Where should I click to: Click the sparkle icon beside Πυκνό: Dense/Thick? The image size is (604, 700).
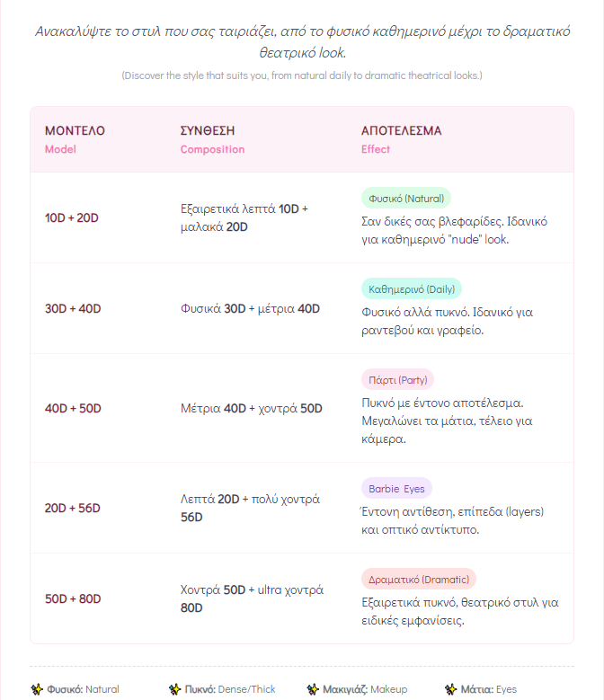(x=174, y=689)
